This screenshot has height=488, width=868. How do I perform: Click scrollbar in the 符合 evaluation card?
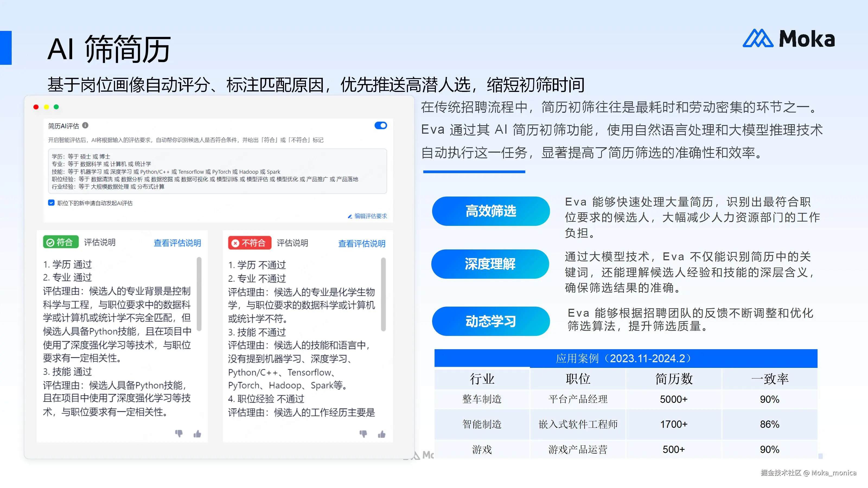pos(199,294)
